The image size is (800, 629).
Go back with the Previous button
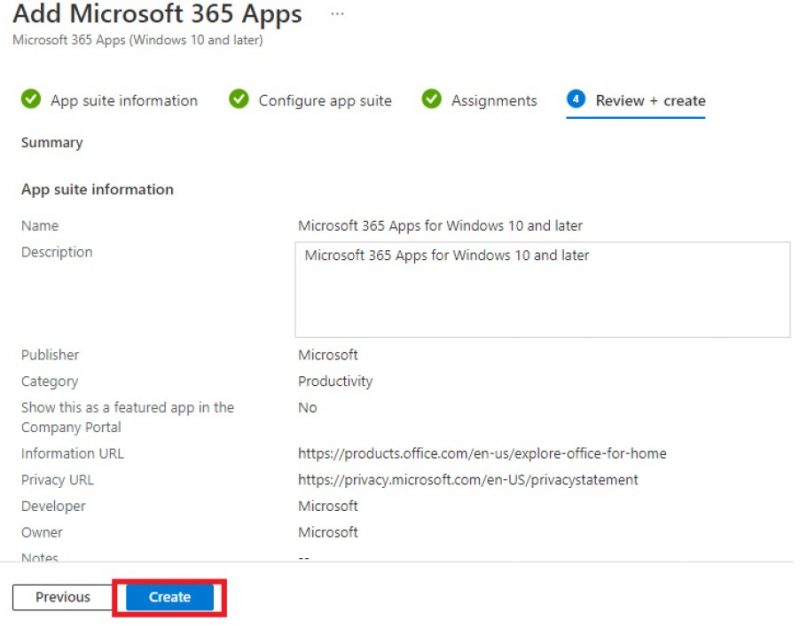[x=63, y=597]
